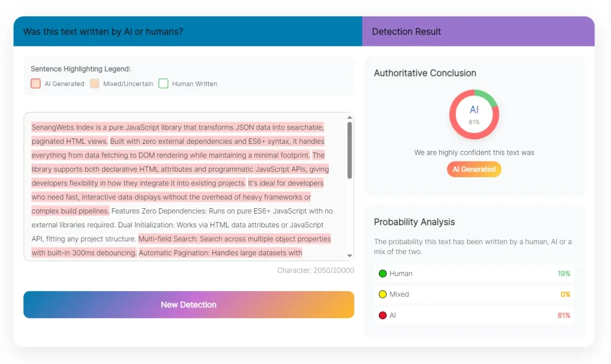Click the AI 81% donut chart
The width and height of the screenshot is (611, 364).
point(474,114)
